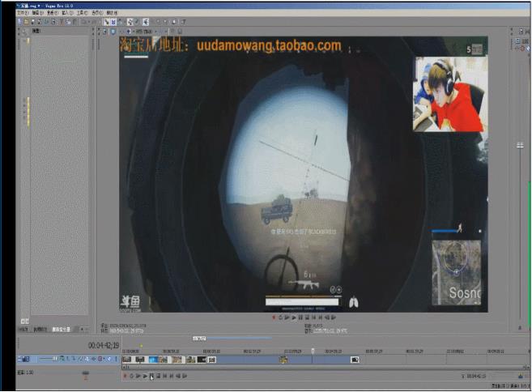The width and height of the screenshot is (532, 392).
Task: Switch to the 媒体发生器 tab
Action: 61,330
